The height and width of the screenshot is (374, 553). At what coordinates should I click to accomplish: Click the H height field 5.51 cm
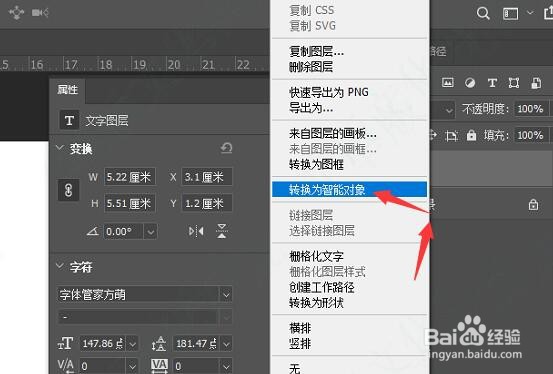pos(130,203)
